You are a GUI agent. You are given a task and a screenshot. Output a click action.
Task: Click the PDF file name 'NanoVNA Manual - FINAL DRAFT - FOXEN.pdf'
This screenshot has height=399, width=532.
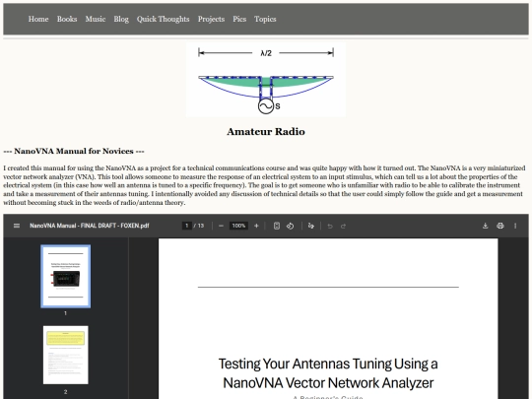tap(90, 226)
